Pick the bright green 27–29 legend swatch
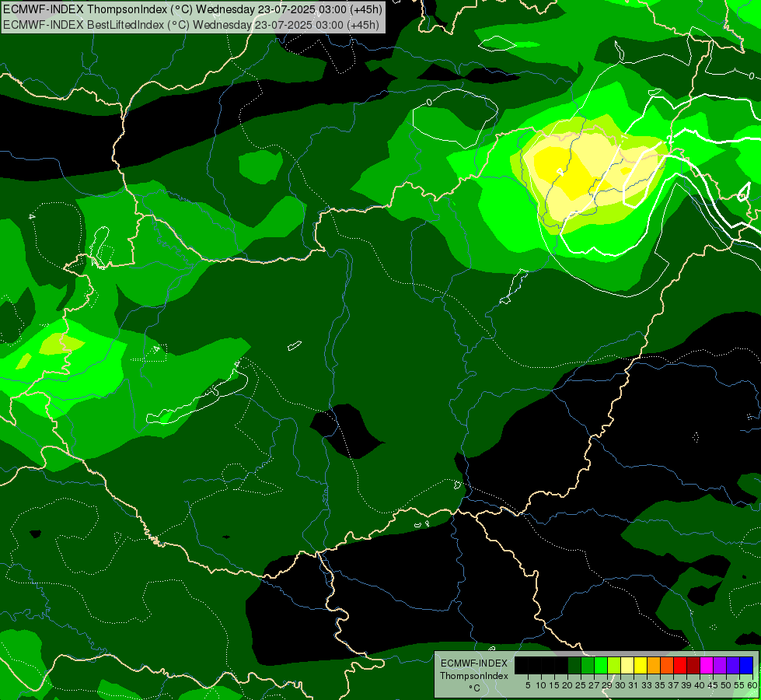The height and width of the screenshot is (700, 761). [601, 665]
